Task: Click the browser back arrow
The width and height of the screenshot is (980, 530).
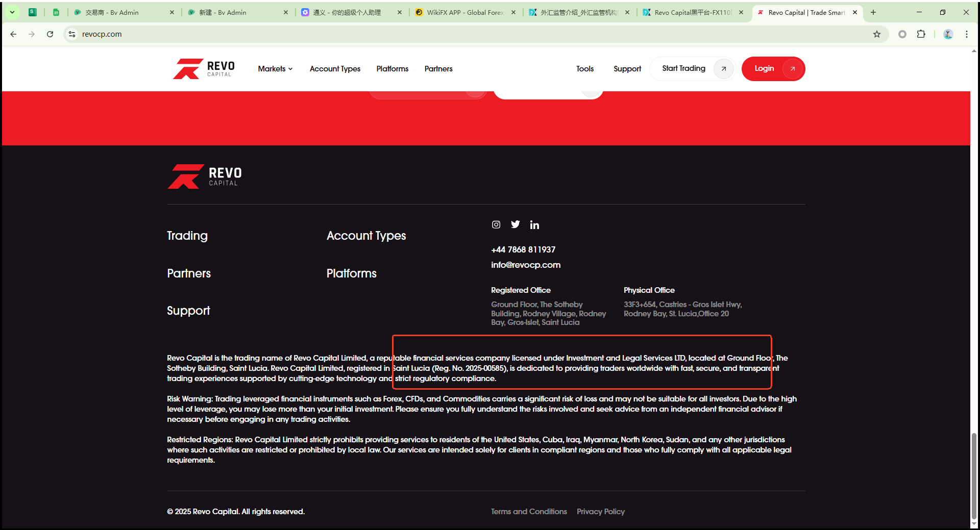Action: coord(13,34)
